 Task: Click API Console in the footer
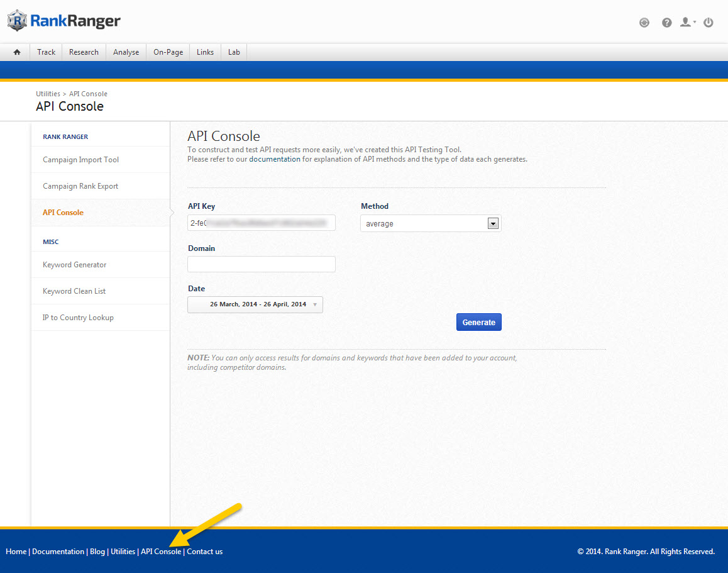coord(161,552)
